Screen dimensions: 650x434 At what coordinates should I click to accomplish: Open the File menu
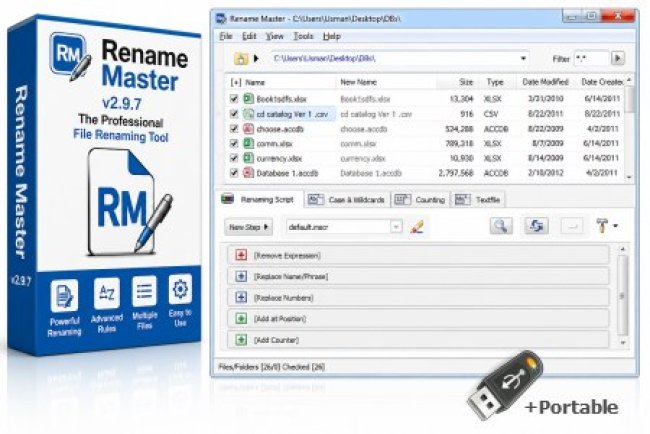pyautogui.click(x=226, y=36)
